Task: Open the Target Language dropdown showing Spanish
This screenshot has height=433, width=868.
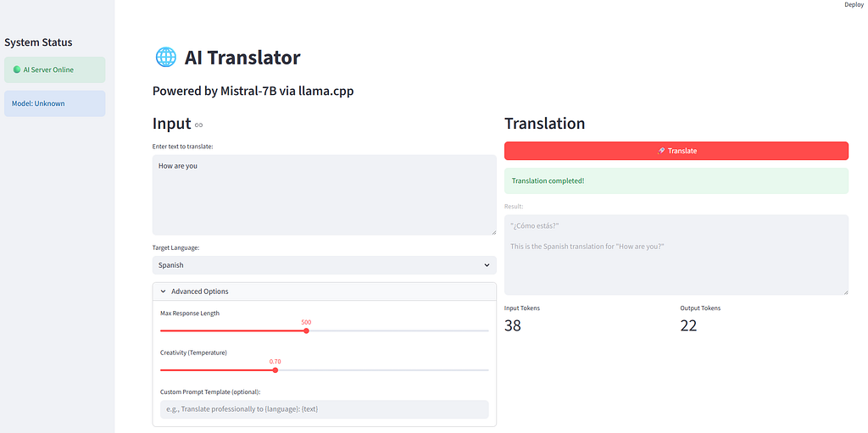Action: click(324, 265)
